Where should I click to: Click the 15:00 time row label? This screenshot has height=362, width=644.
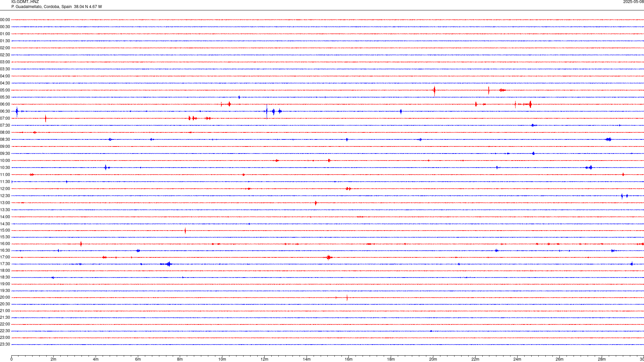(x=5, y=230)
